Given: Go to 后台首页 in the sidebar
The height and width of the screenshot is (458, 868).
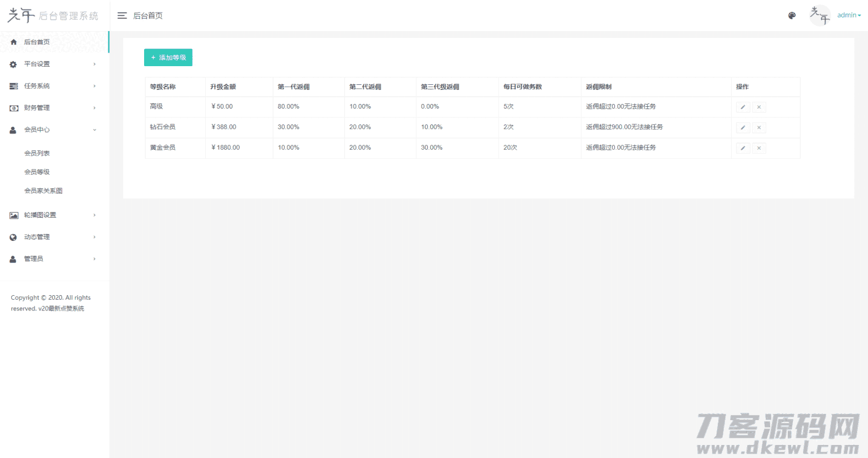Looking at the screenshot, I should pyautogui.click(x=54, y=42).
